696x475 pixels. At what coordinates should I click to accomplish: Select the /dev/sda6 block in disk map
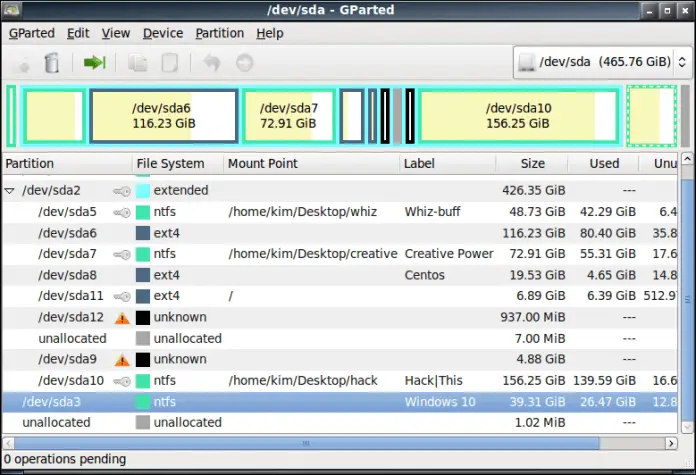(164, 116)
